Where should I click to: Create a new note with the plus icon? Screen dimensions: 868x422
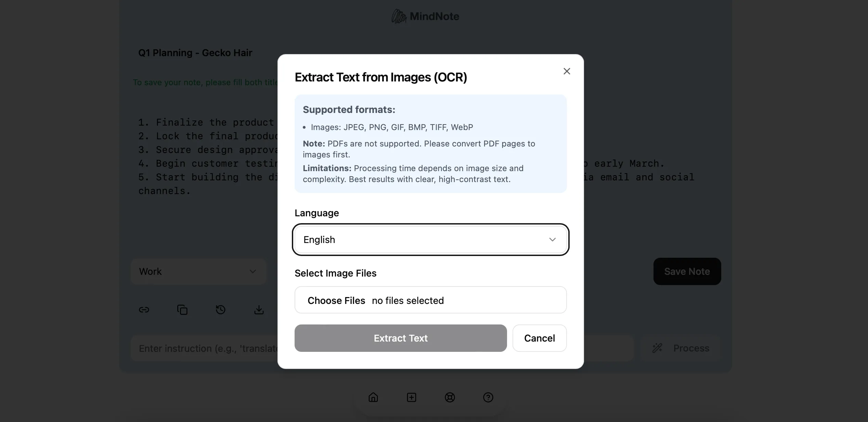click(411, 397)
